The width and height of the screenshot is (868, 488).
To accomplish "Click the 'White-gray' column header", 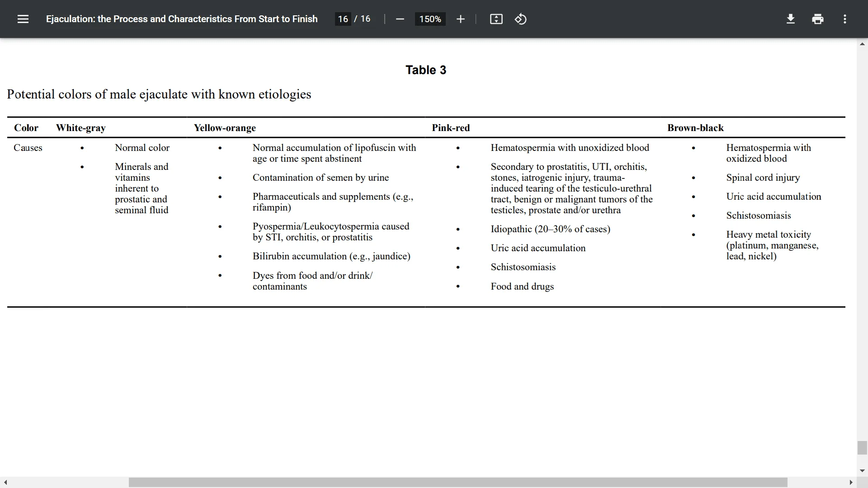I will 81,128.
